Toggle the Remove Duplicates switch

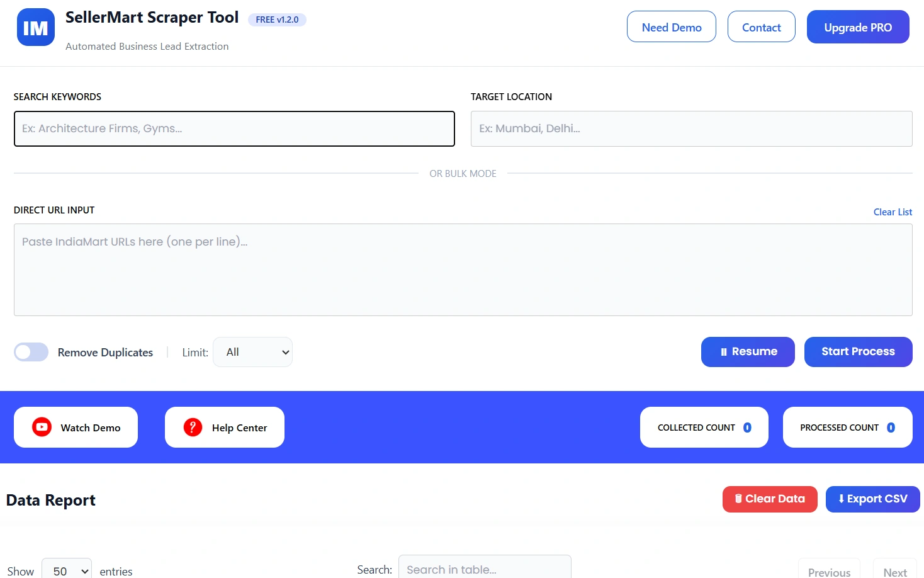click(31, 352)
